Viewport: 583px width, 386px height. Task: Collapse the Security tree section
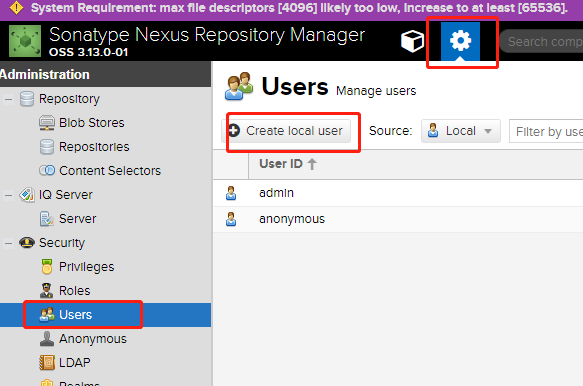pos(8,243)
